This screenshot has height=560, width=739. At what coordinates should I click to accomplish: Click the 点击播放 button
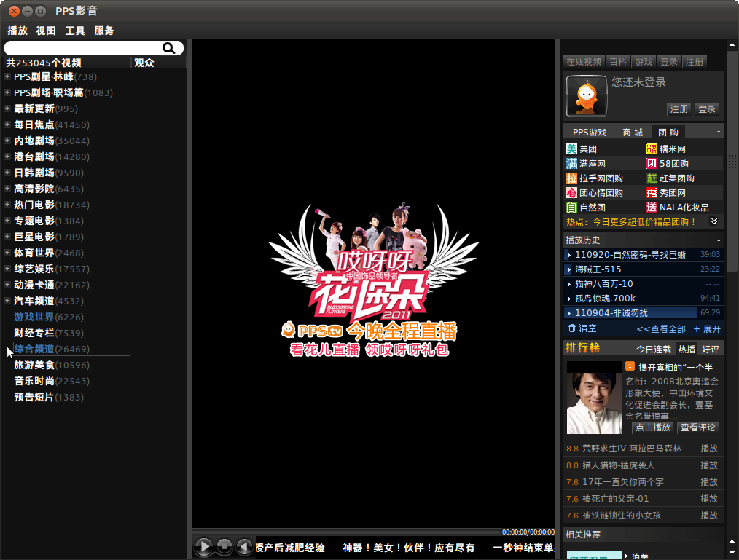click(653, 427)
